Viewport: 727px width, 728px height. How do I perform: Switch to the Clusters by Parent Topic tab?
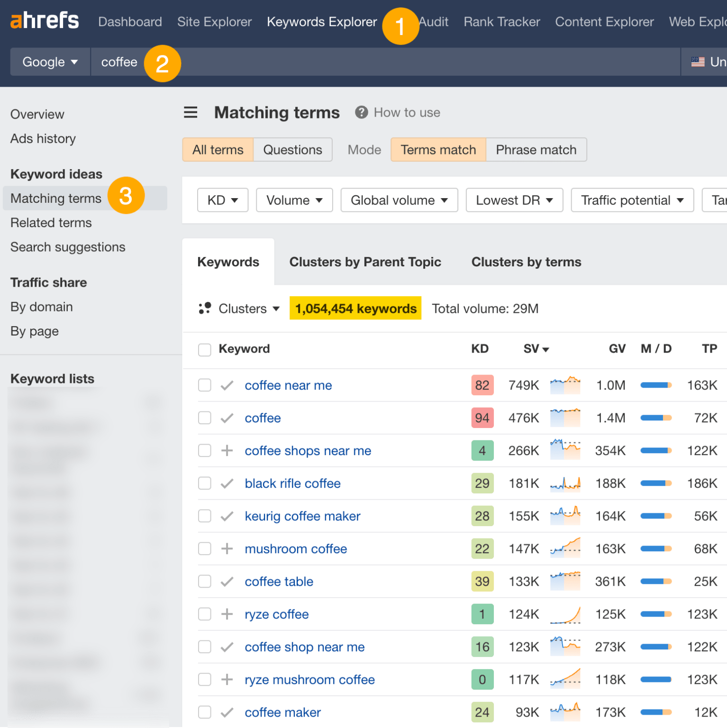365,262
